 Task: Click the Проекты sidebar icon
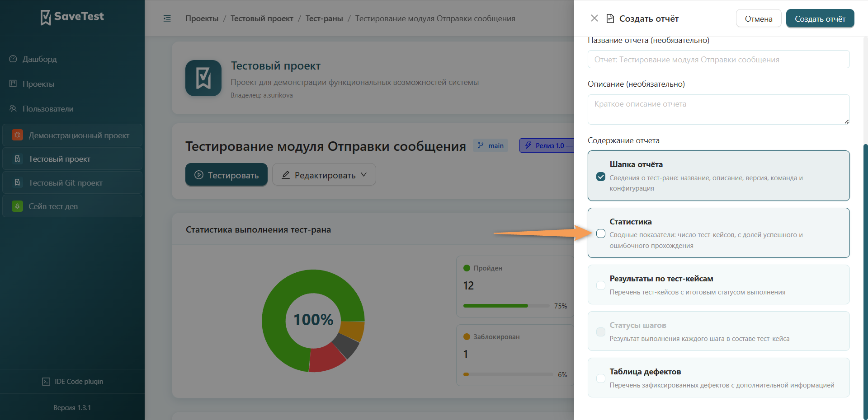pos(13,84)
